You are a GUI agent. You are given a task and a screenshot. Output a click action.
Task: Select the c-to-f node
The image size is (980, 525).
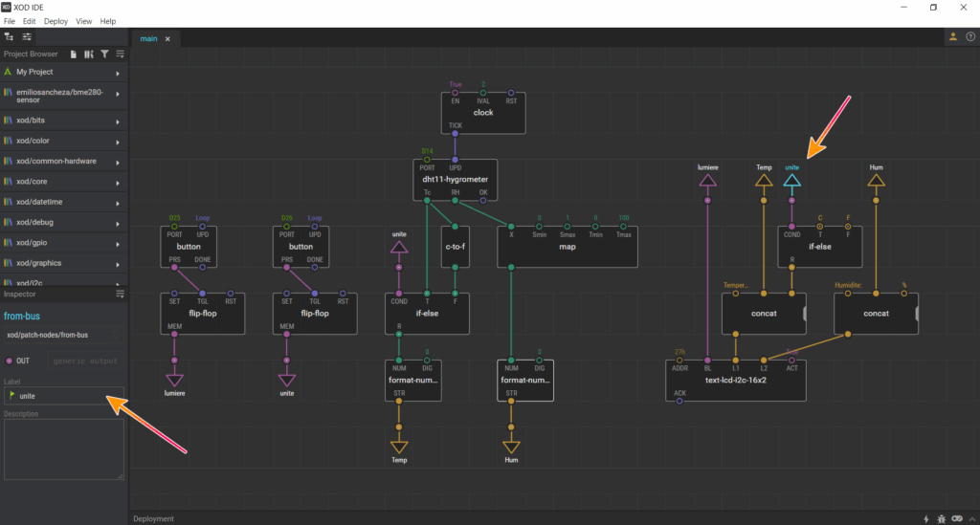[x=455, y=248]
